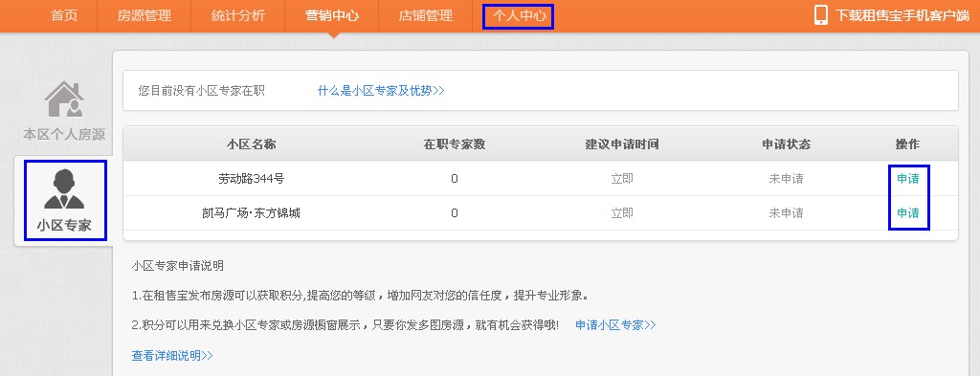Open 个人中心 menu
This screenshot has height=376, width=980.
click(519, 15)
